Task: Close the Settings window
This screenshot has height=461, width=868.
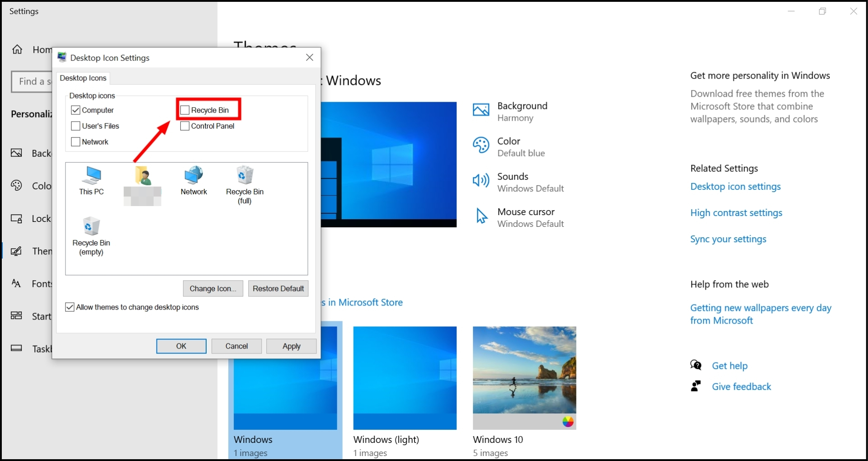Action: point(854,11)
